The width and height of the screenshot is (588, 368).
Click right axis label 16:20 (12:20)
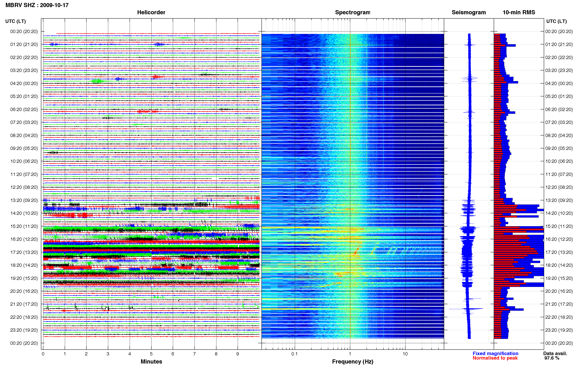pyautogui.click(x=559, y=239)
